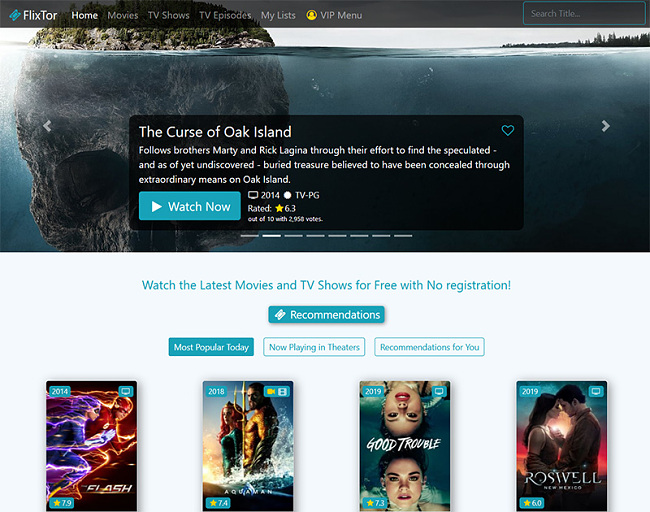Switch to Now Playing in Theaters tab

314,347
